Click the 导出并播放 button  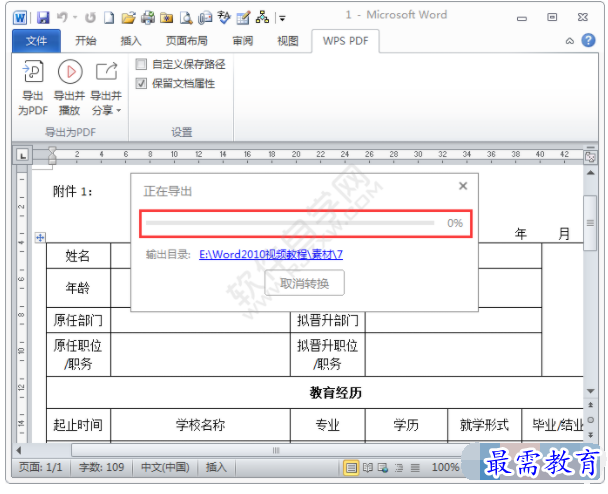[x=70, y=88]
